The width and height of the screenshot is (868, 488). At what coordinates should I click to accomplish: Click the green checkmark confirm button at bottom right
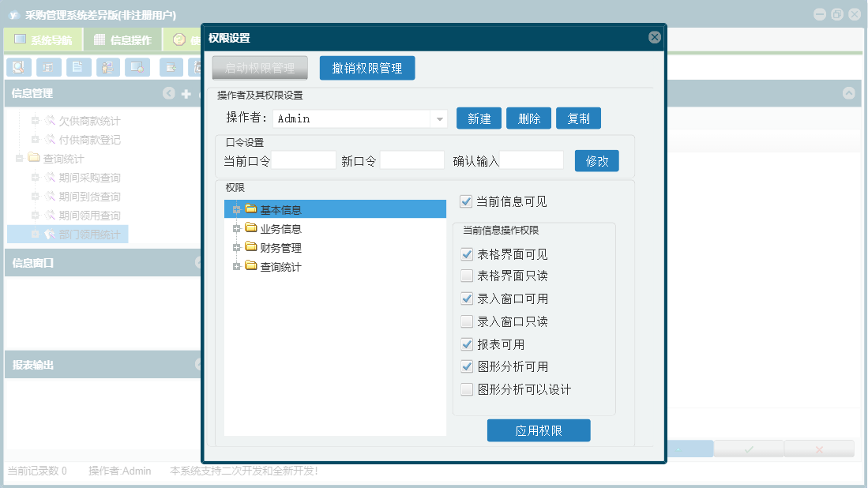[749, 449]
